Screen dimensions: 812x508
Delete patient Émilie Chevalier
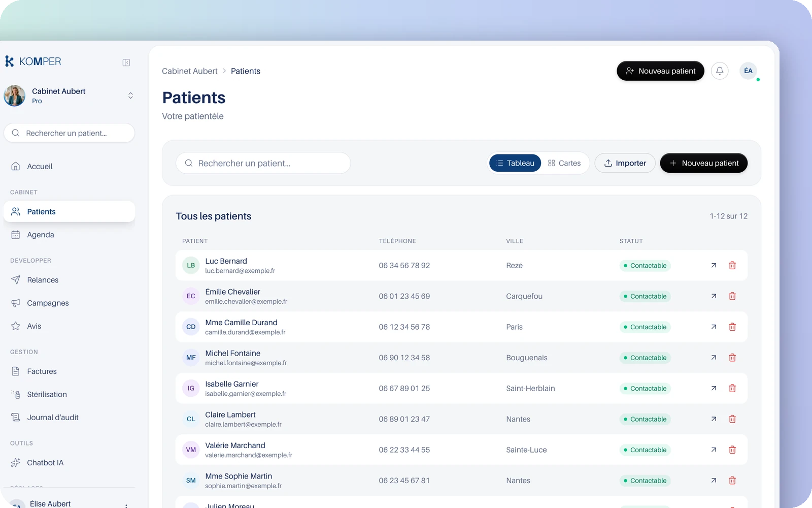coord(732,296)
